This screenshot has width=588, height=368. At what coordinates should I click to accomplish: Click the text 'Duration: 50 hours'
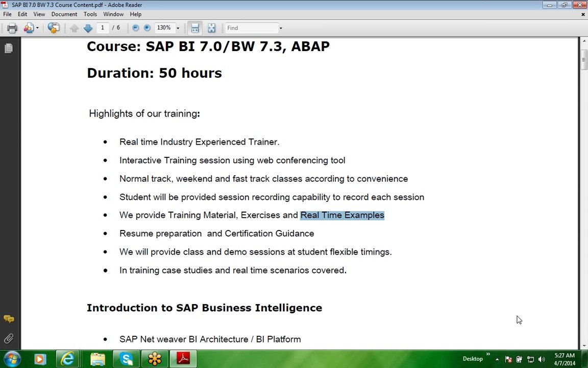tap(154, 73)
